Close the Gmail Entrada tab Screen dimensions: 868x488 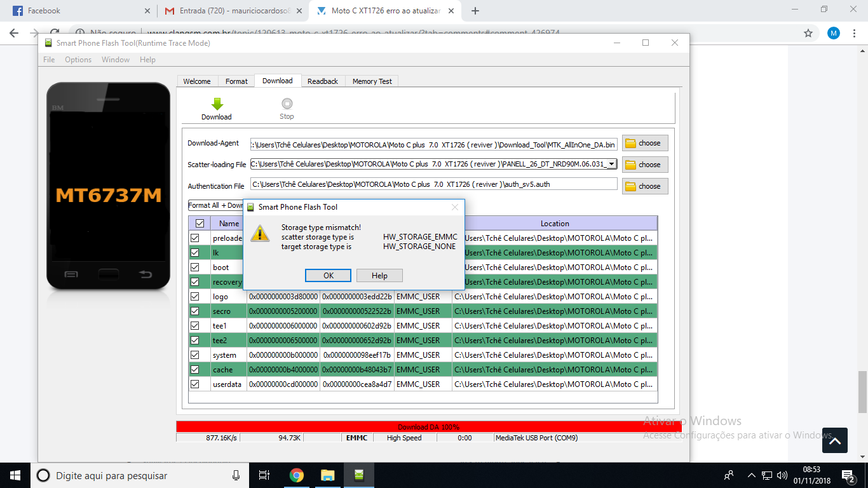click(x=301, y=11)
